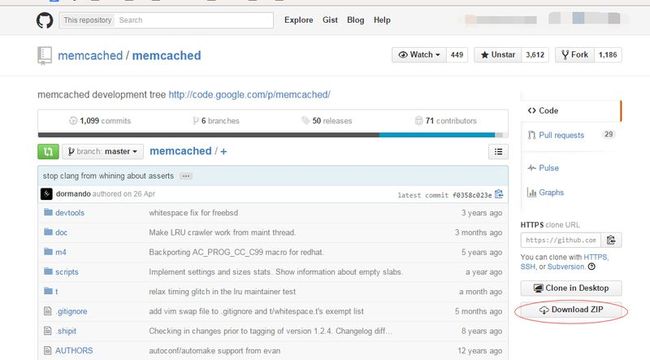650x360 pixels.
Task: Open the Gist menu item
Action: (x=330, y=20)
